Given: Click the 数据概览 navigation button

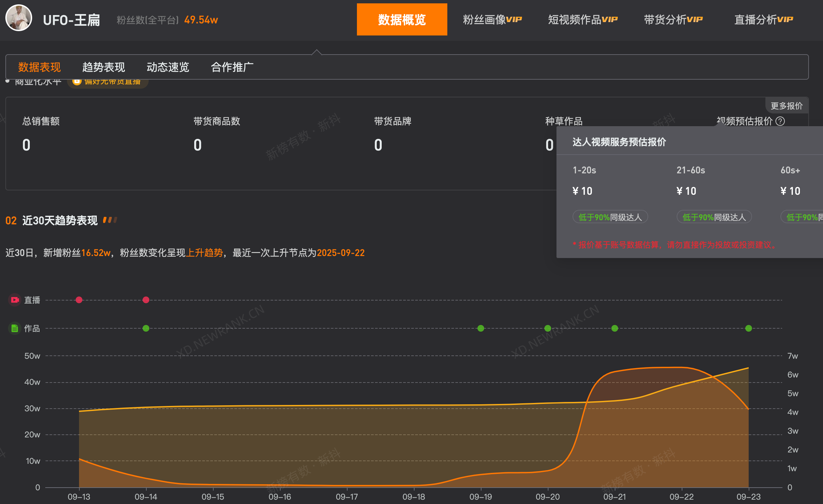Looking at the screenshot, I should click(x=401, y=19).
